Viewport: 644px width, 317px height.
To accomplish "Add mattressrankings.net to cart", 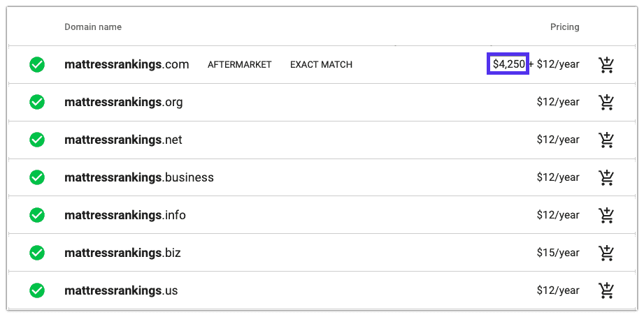I will pos(606,140).
